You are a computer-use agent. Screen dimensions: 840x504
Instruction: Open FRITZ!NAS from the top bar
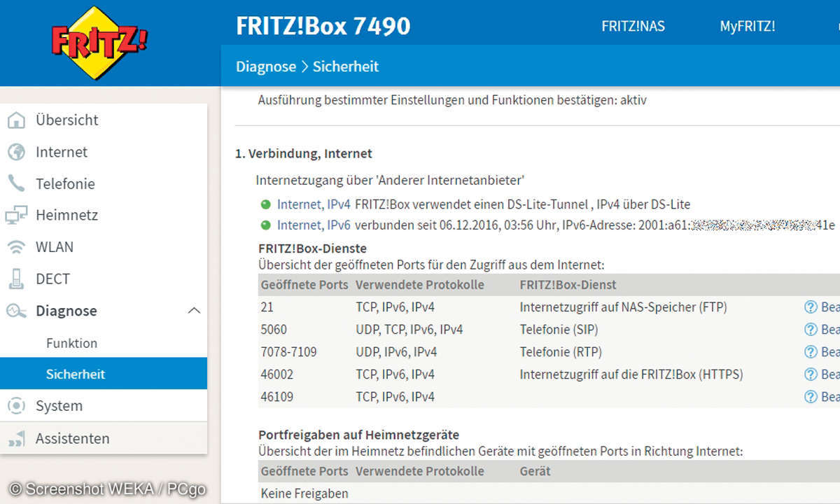pos(633,27)
